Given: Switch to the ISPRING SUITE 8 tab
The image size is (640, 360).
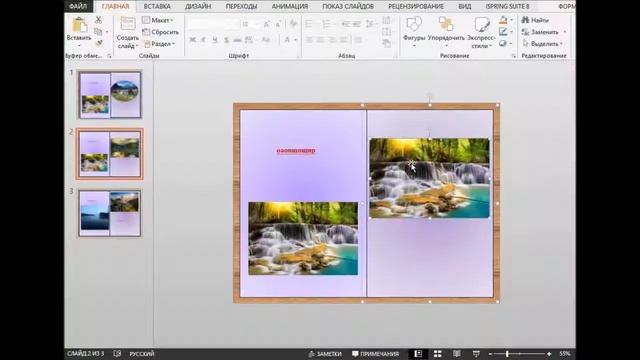Looking at the screenshot, I should pyautogui.click(x=507, y=6).
